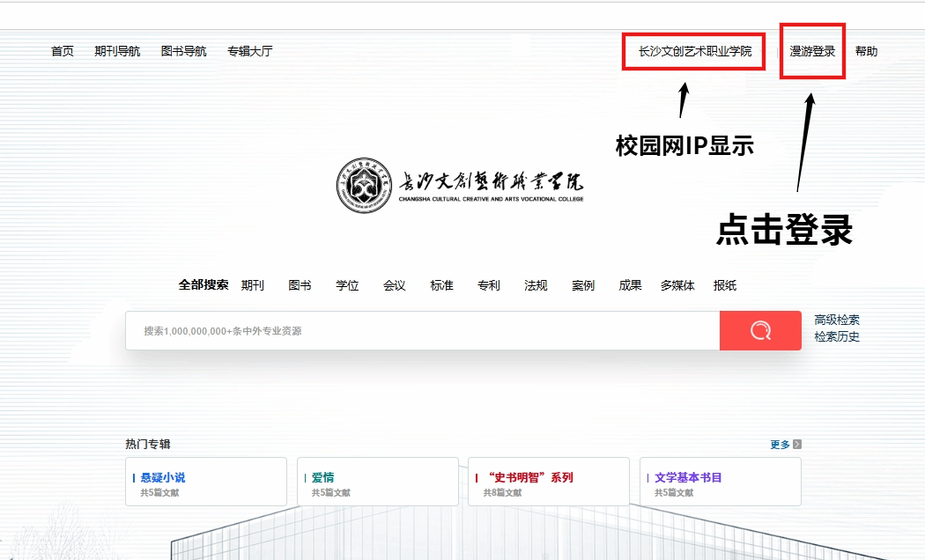The height and width of the screenshot is (560, 925).
Task: Select the 全部搜索 search tab
Action: point(203,284)
